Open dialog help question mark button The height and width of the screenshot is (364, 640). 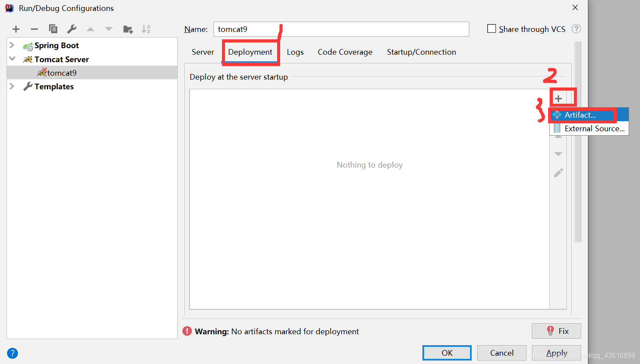tap(12, 353)
